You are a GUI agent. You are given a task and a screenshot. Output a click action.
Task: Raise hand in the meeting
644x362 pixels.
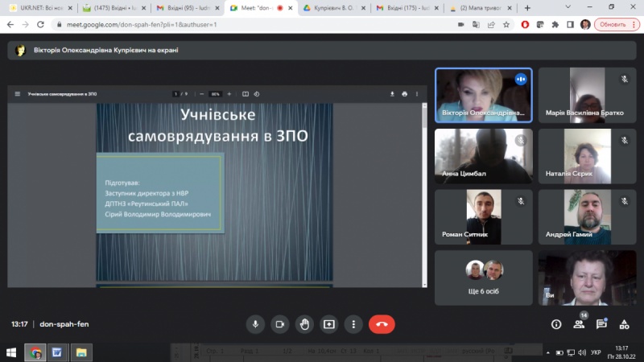[304, 324]
